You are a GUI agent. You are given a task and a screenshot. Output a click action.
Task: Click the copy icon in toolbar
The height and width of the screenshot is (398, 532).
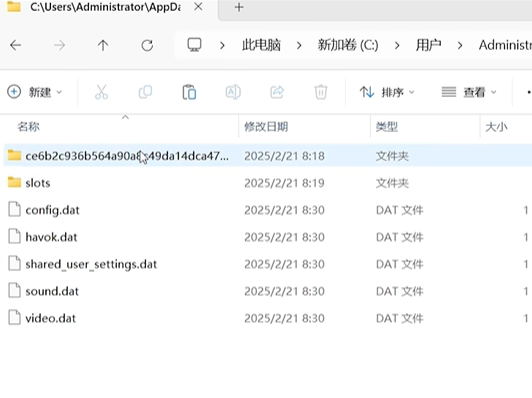point(145,92)
